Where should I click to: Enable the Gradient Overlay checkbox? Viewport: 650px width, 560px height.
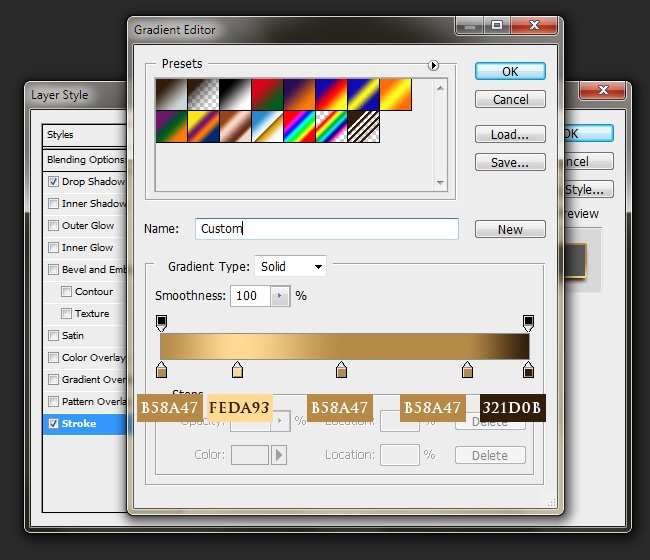53,379
